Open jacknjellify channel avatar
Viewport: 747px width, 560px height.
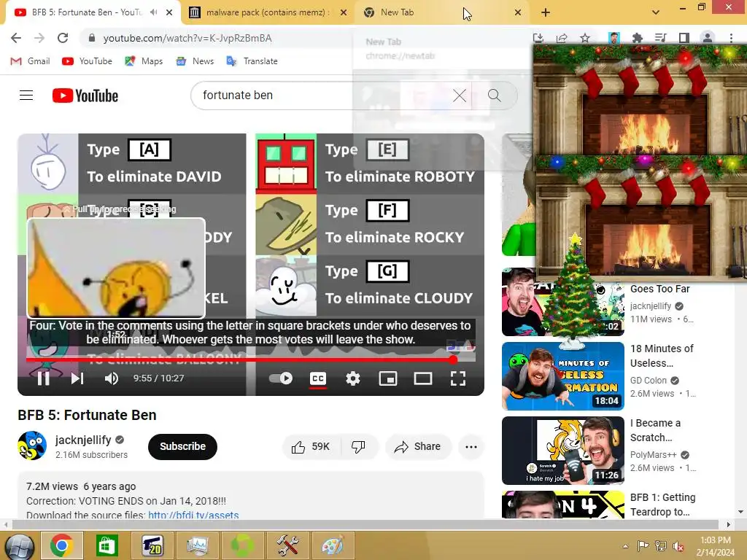point(32,446)
